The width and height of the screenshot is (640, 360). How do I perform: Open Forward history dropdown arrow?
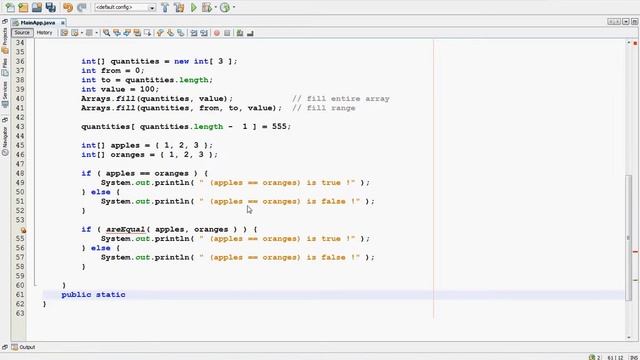(x=96, y=33)
